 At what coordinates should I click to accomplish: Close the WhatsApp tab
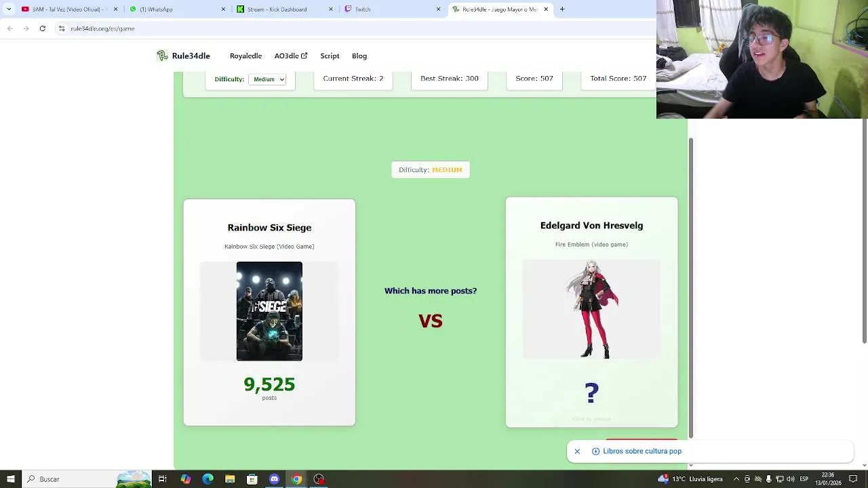[x=223, y=9]
